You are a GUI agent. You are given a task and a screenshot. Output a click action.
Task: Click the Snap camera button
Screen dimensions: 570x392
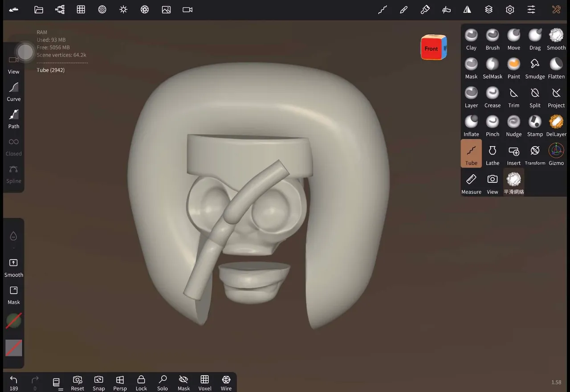tap(99, 383)
